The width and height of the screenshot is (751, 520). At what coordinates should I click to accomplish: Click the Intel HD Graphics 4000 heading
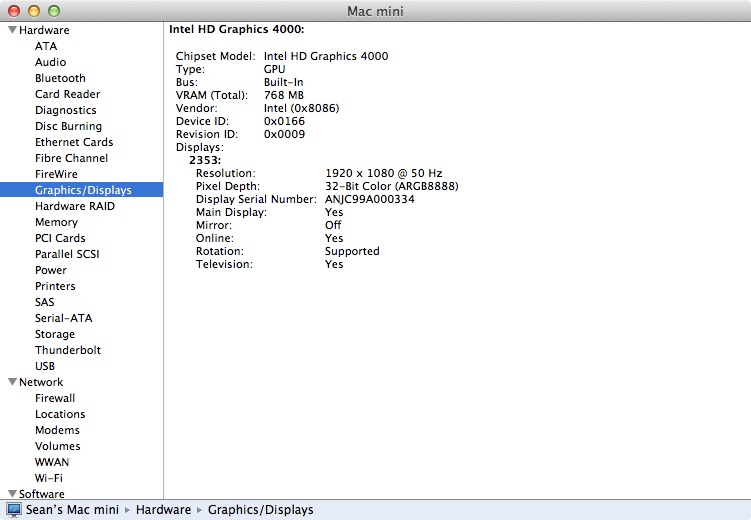click(237, 29)
